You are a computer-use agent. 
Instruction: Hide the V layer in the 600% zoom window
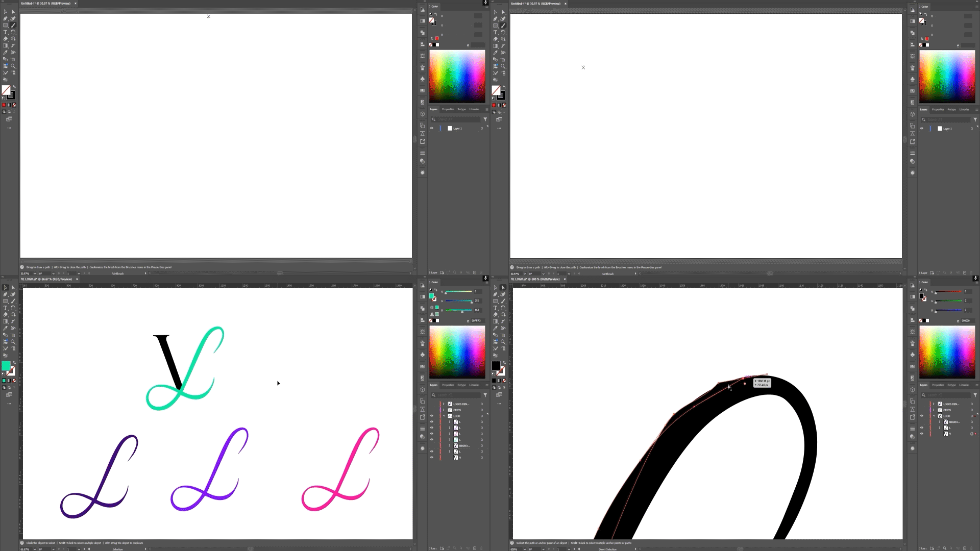[922, 434]
